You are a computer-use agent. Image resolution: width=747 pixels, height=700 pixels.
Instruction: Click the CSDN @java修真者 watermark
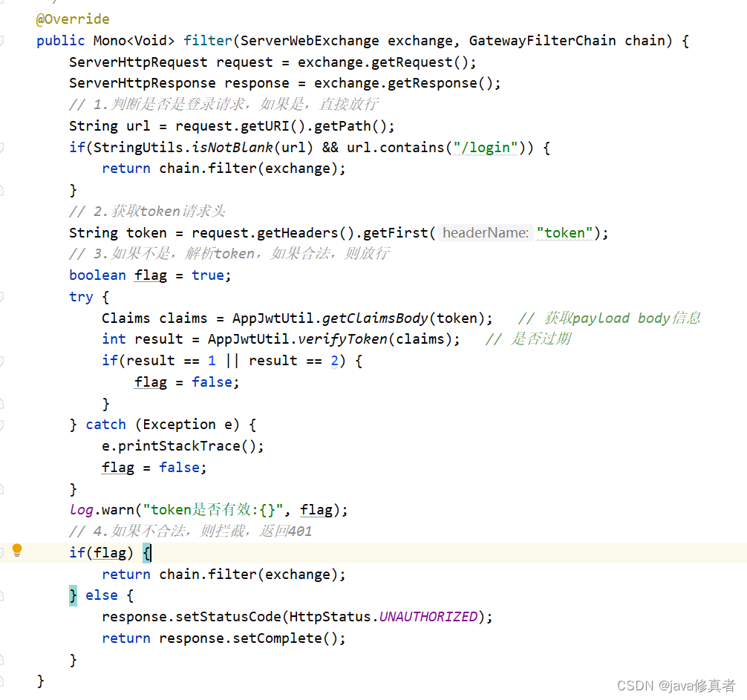[677, 687]
